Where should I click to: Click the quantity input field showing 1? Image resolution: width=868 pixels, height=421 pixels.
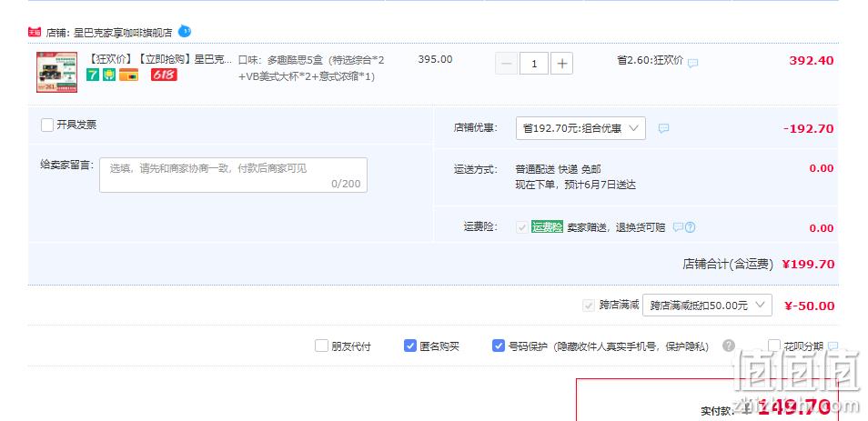tap(534, 64)
